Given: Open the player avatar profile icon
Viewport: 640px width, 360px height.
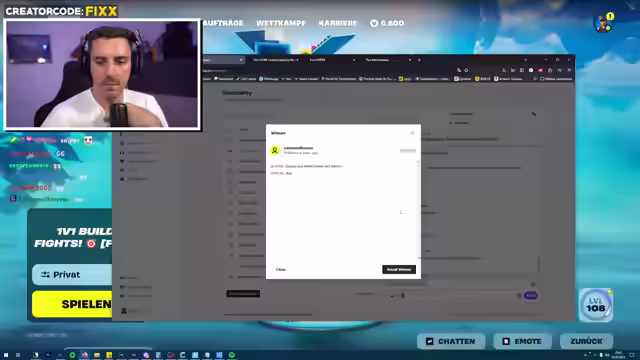Looking at the screenshot, I should pyautogui.click(x=603, y=24).
